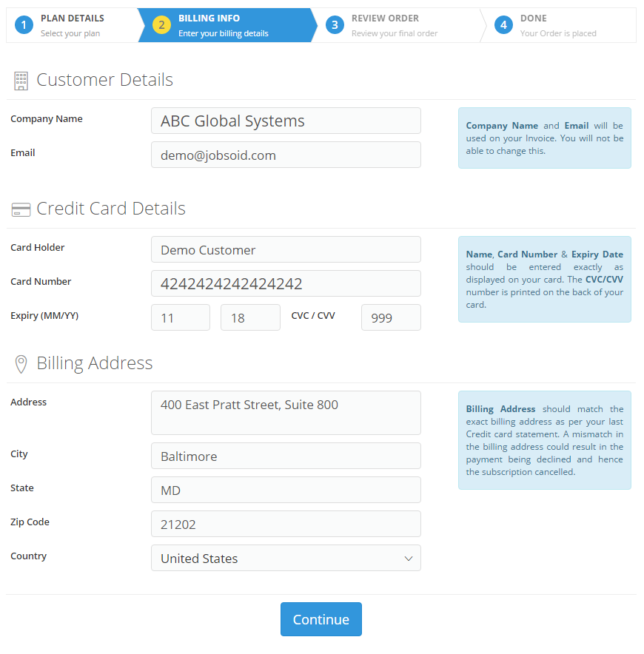644x654 pixels.
Task: Click the step 1 number circle
Action: click(x=24, y=25)
